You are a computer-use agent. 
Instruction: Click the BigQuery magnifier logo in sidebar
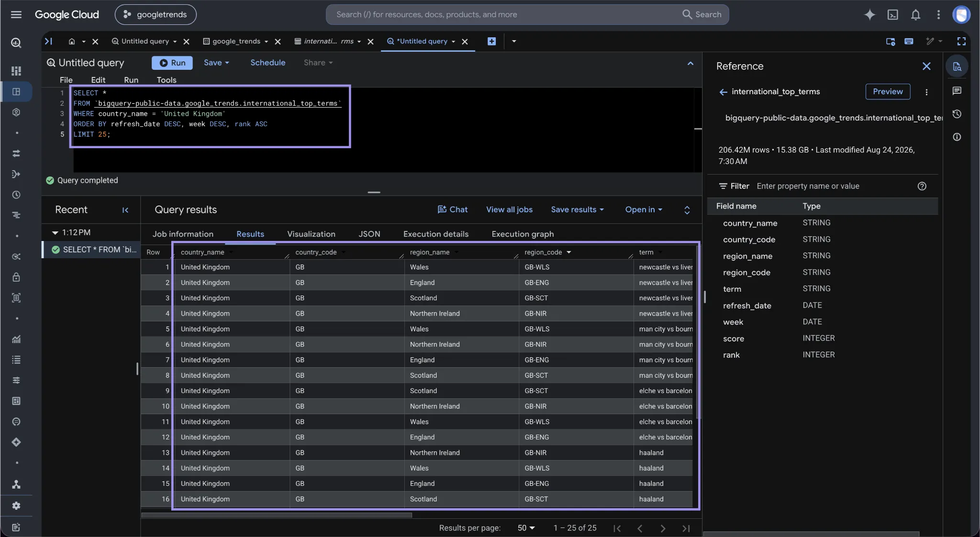16,43
